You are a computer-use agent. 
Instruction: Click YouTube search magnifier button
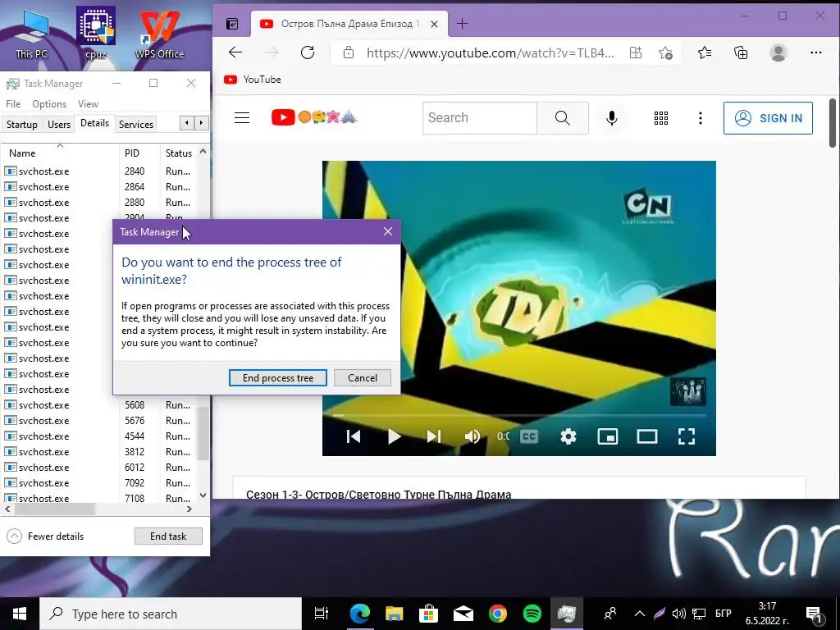[x=563, y=118]
